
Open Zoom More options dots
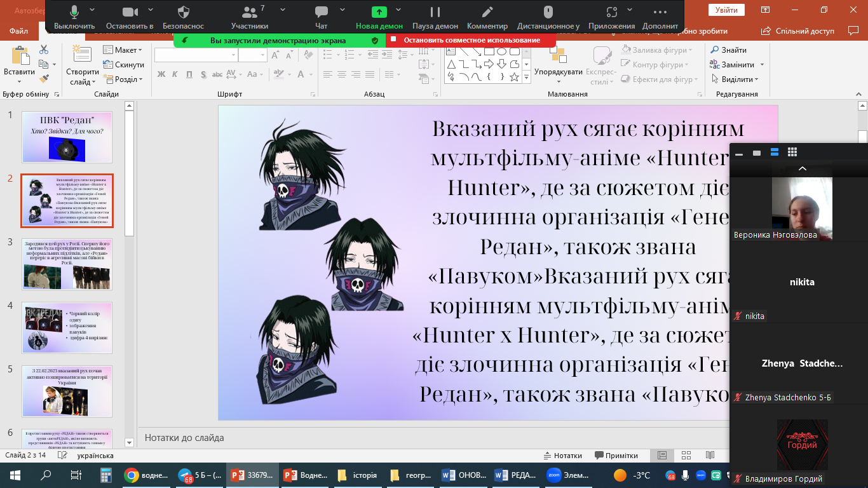660,16
